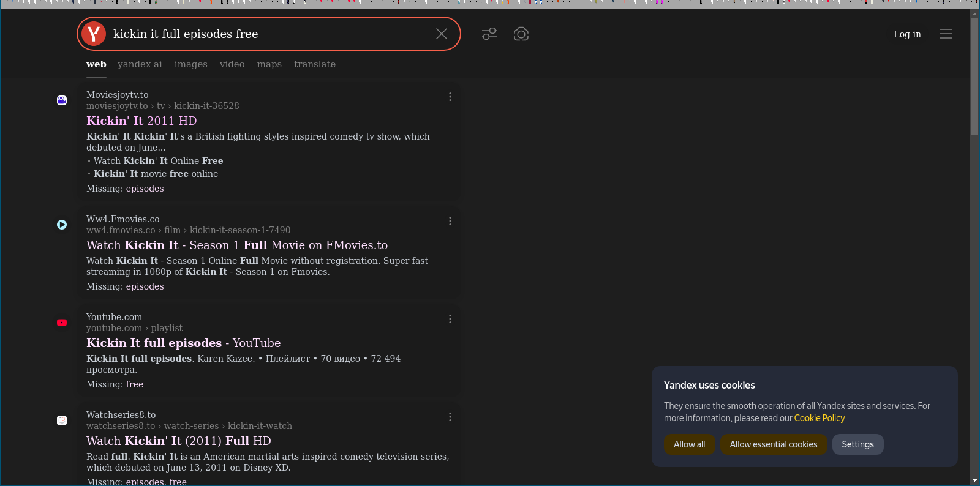980x486 pixels.
Task: Click the moviesjoytv.to breadcrumb URL
Action: coord(163,106)
